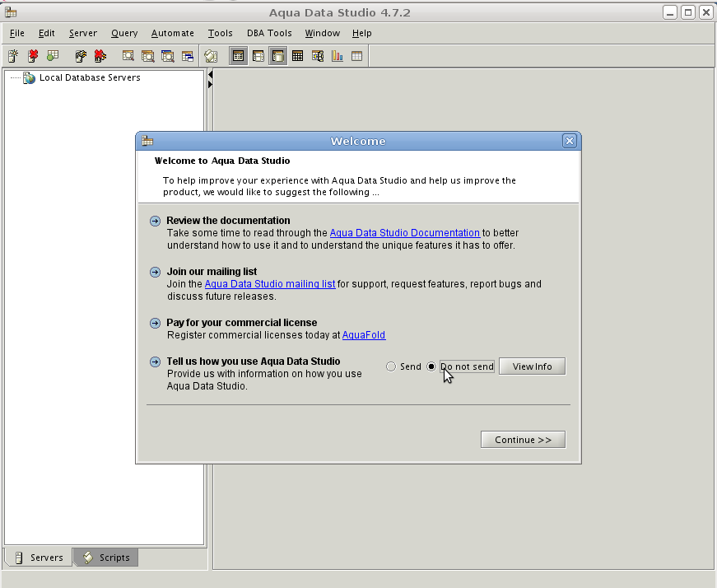Click the Disconnect Server red X lightning icon
717x588 pixels.
point(100,56)
